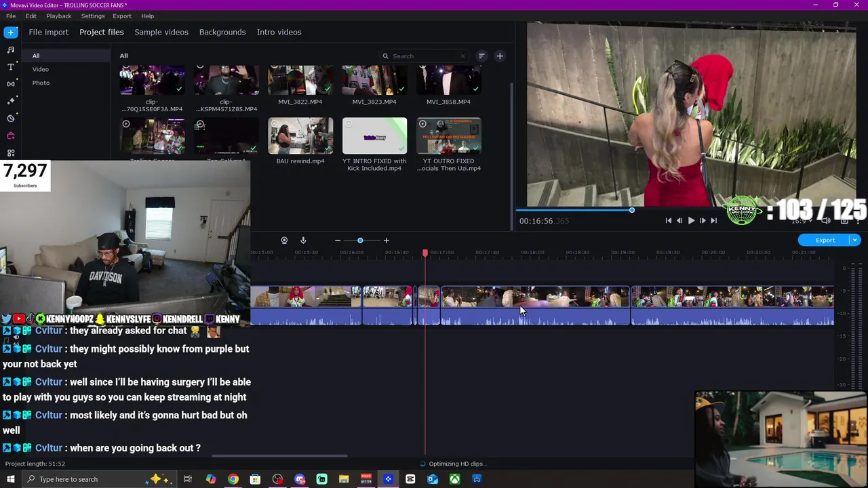Screen dimensions: 868x488
Task: Switch to the Project files tab
Action: [102, 32]
